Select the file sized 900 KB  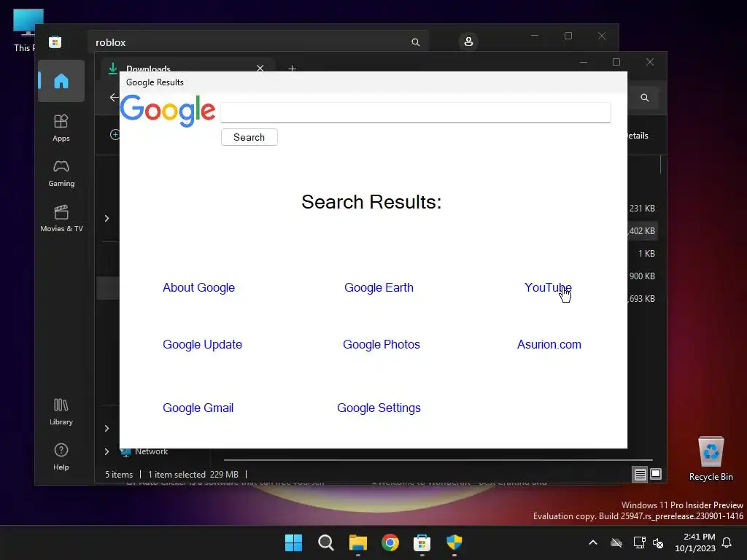coord(642,276)
